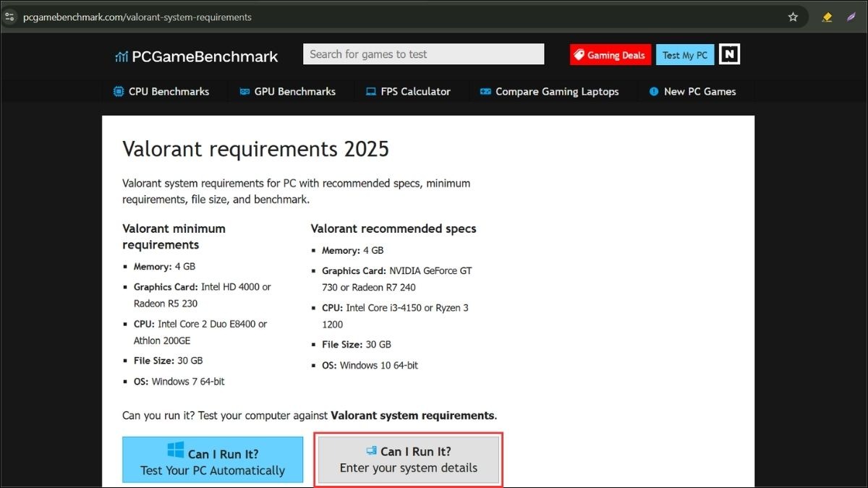Viewport: 868px width, 488px height.
Task: Open FPS Calculator menu item
Action: [408, 92]
